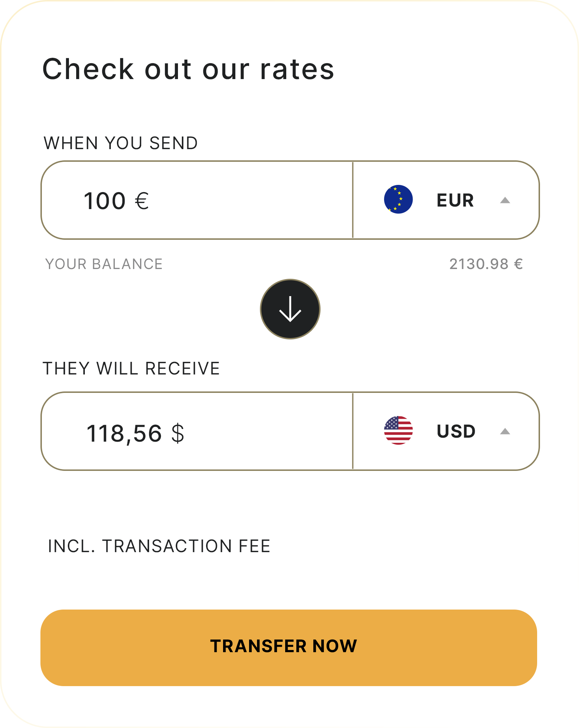Click the Check out our rates heading
The width and height of the screenshot is (579, 728).
188,69
